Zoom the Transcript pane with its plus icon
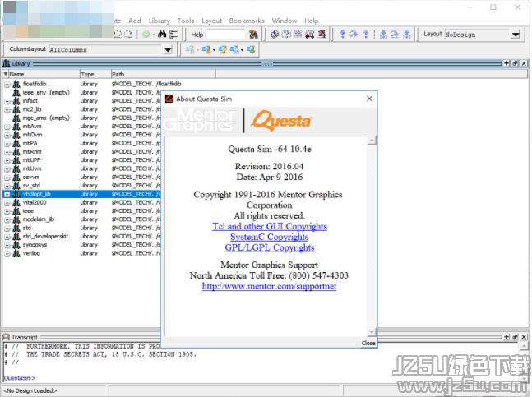Viewport: 532px width, 397px height. click(507, 337)
